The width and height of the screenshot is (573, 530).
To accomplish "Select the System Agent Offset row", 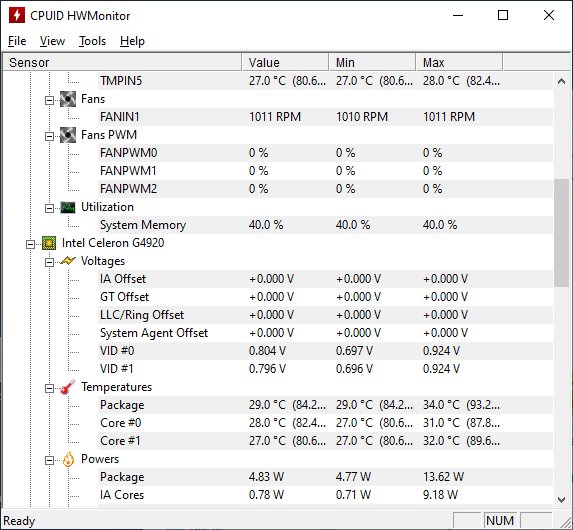I will pos(325,333).
